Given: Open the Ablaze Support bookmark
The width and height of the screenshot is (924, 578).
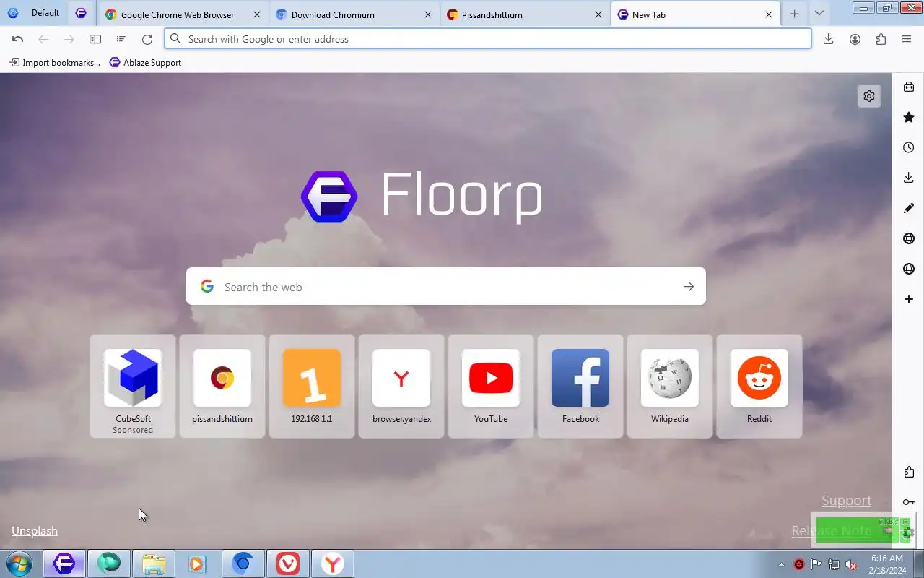Looking at the screenshot, I should tap(145, 63).
